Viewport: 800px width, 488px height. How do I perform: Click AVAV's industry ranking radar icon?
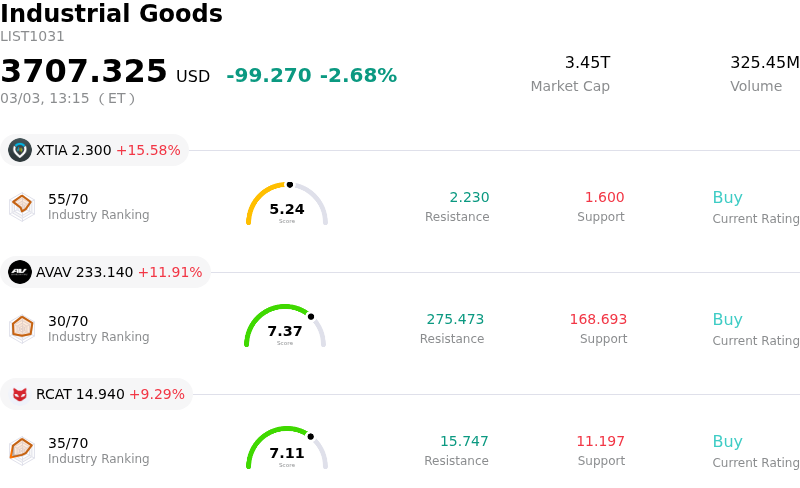[22, 327]
